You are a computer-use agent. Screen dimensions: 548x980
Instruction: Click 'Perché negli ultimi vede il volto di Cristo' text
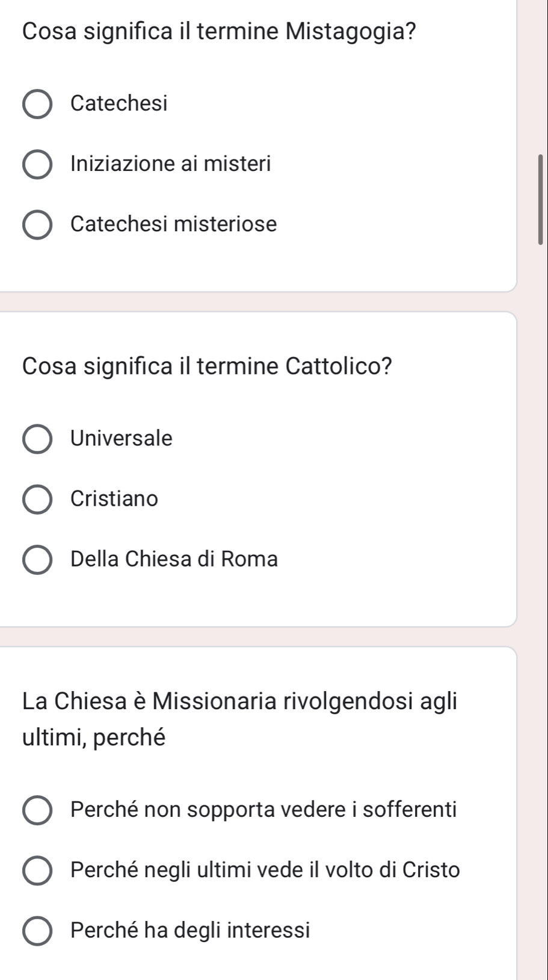tap(265, 870)
